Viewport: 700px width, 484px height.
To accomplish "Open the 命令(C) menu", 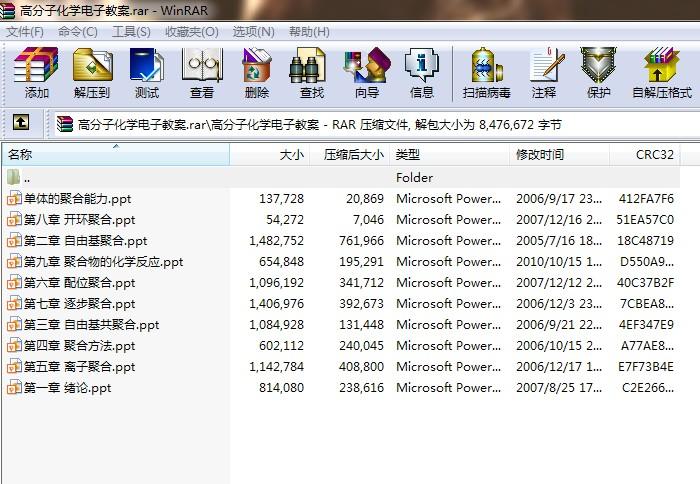I will 78,32.
